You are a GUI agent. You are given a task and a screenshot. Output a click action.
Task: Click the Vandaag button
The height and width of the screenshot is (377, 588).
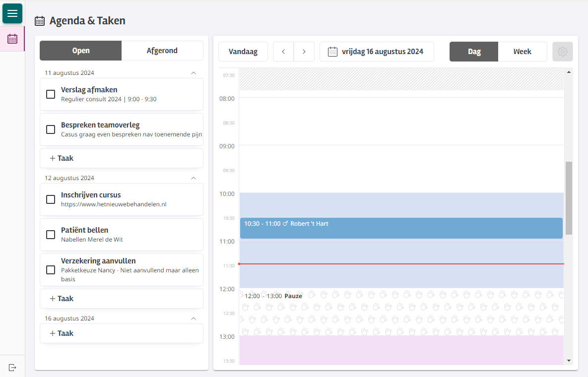243,52
